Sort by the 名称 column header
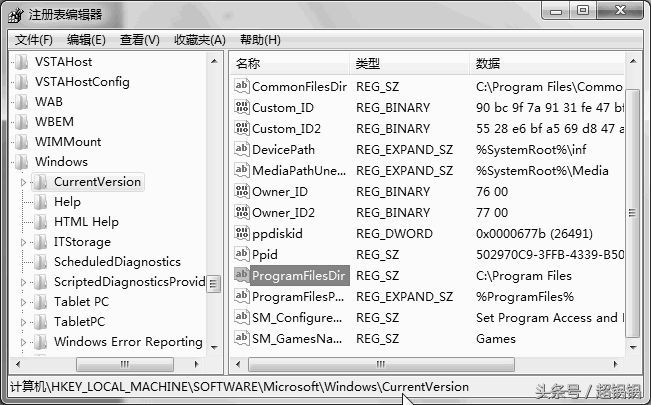Viewport: 651px width, 405px height. [x=289, y=64]
